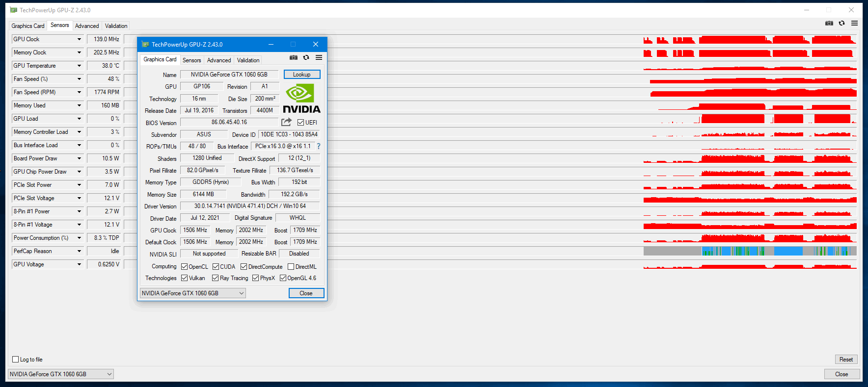Switch to Validation tab in front window
The image size is (868, 387).
coord(248,60)
